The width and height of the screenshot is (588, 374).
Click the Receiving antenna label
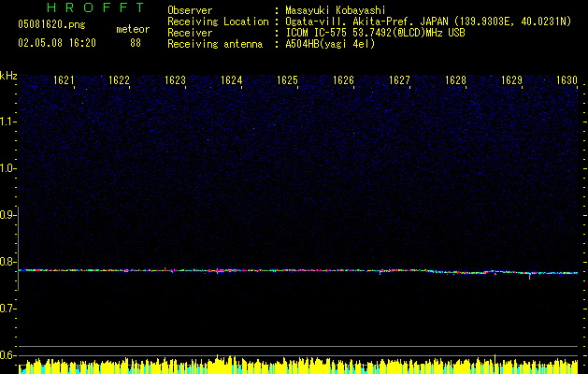pyautogui.click(x=215, y=44)
